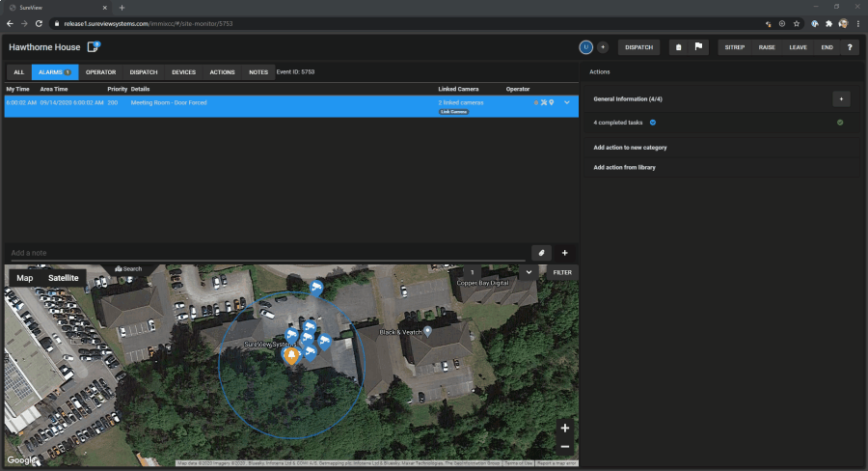Viewport: 868px width, 471px height.
Task: Open site info icon beside Hawthorne House
Action: coord(93,47)
